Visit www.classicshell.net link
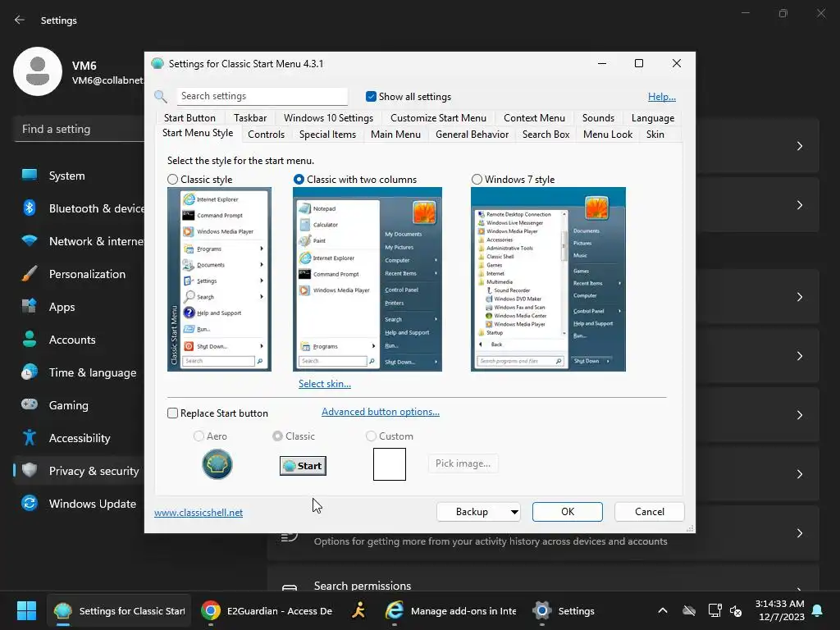This screenshot has width=840, height=630. [x=199, y=512]
